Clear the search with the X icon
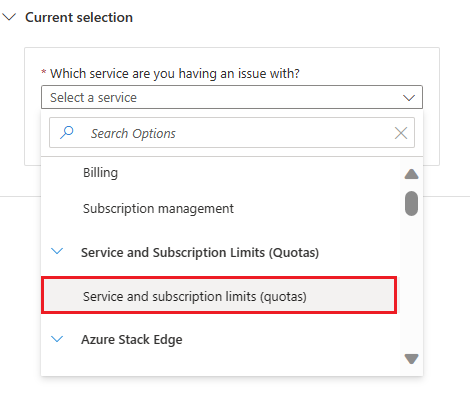 click(x=401, y=133)
